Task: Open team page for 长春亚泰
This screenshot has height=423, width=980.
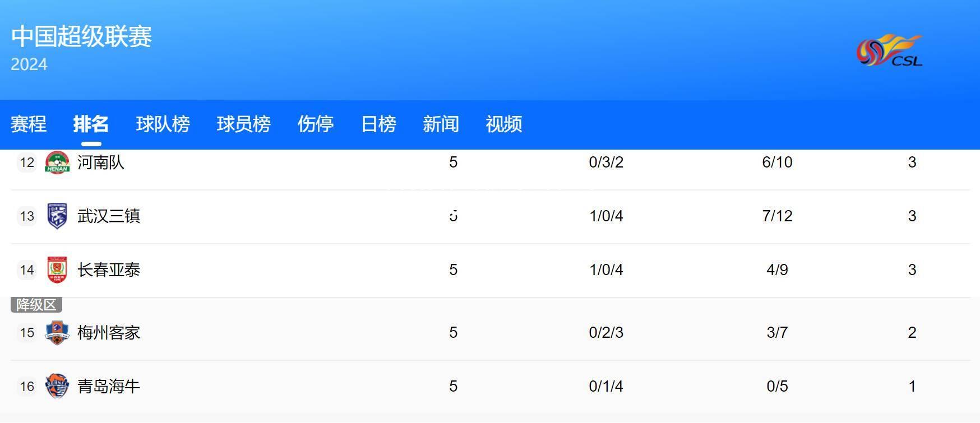Action: click(x=109, y=270)
